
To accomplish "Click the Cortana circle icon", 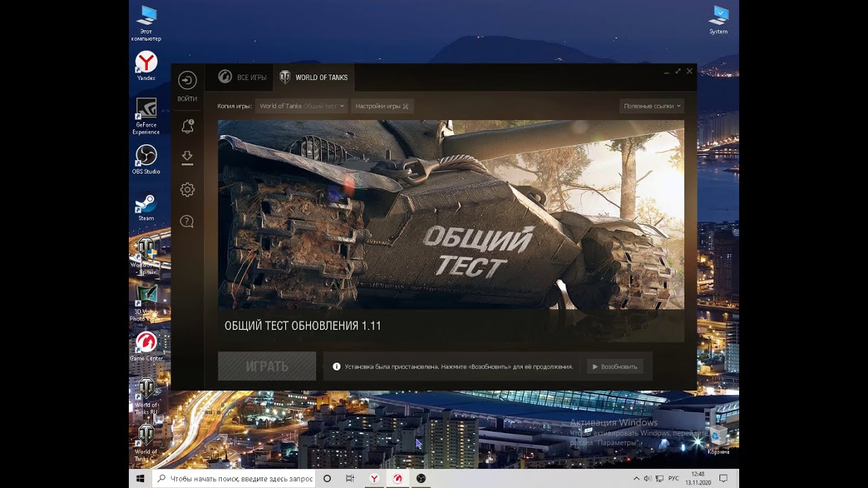I will 327,479.
